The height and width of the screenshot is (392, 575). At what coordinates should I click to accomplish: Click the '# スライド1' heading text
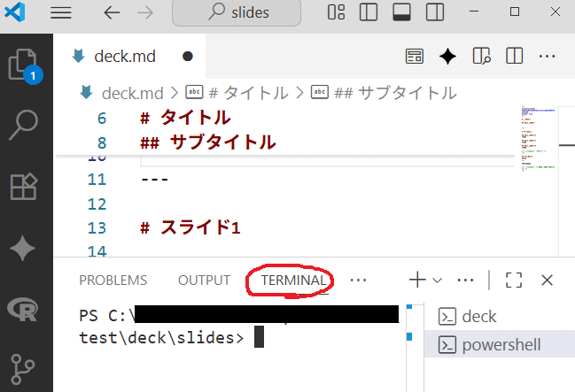[x=190, y=227]
